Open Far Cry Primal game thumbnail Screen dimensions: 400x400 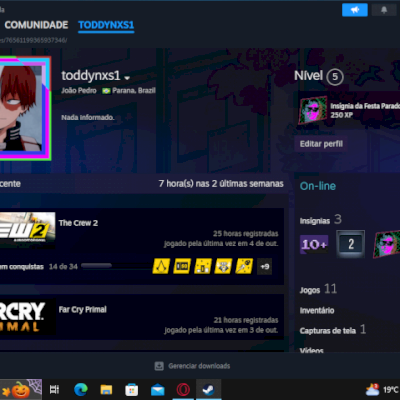tap(27, 316)
